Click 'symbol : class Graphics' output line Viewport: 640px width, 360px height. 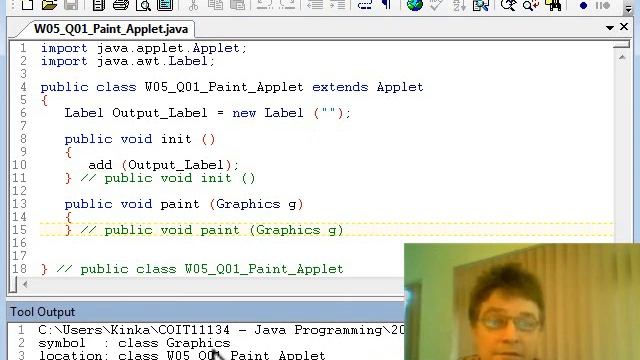click(x=134, y=343)
